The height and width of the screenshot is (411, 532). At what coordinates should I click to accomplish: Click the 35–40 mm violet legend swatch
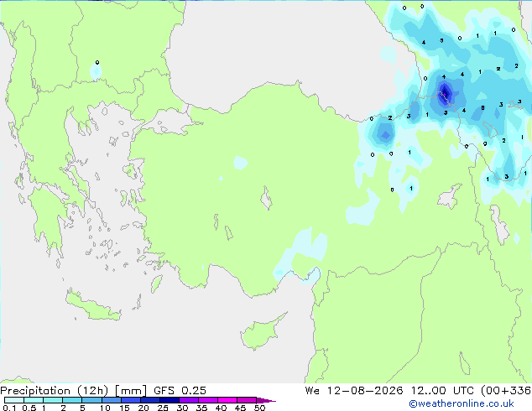208,400
